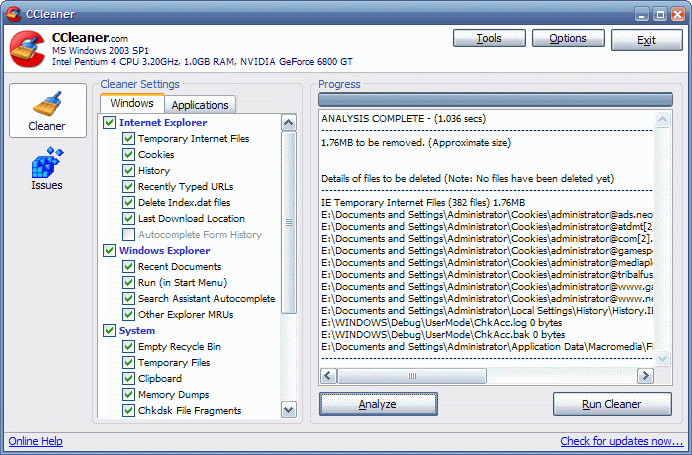The image size is (692, 455).
Task: Disable the Empty Recycle Bin option
Action: (x=128, y=347)
